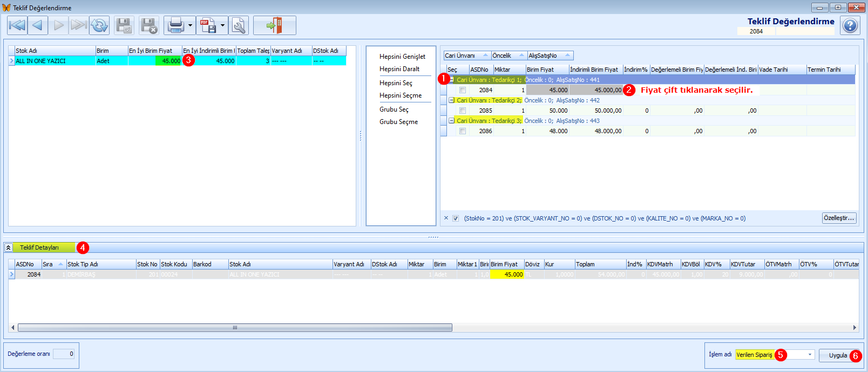
Task: Click the Uygula button
Action: coord(838,355)
